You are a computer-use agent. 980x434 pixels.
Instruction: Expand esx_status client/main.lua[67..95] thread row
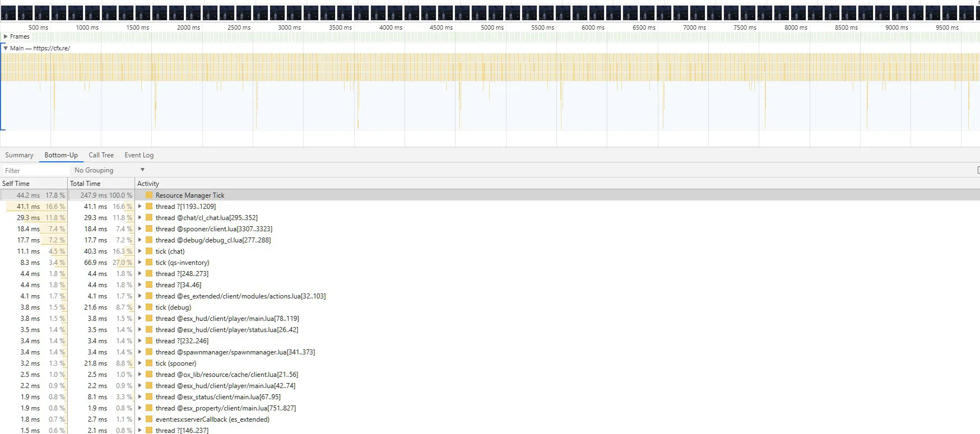tap(140, 397)
